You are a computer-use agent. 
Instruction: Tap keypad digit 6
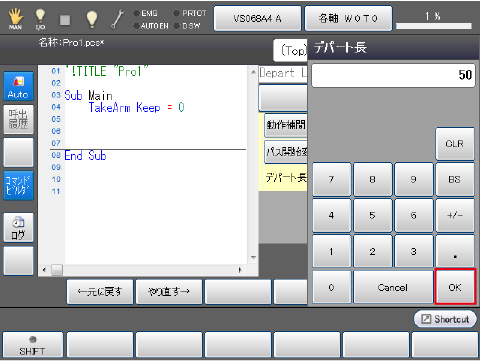point(414,215)
